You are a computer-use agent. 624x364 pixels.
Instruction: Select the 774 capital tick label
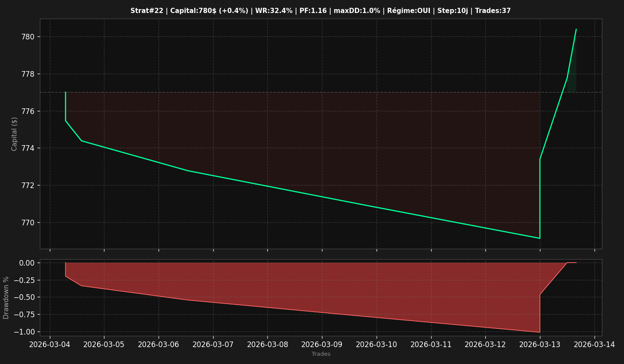(x=28, y=148)
